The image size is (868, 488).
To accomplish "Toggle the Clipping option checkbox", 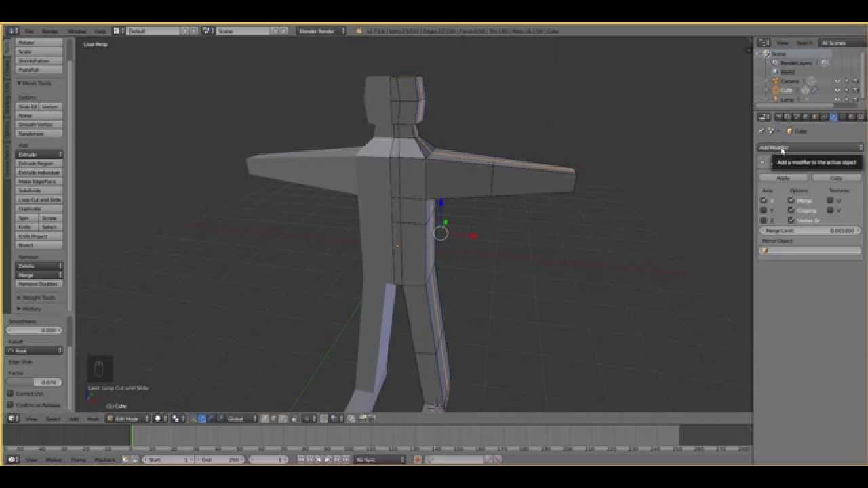I will pos(791,210).
